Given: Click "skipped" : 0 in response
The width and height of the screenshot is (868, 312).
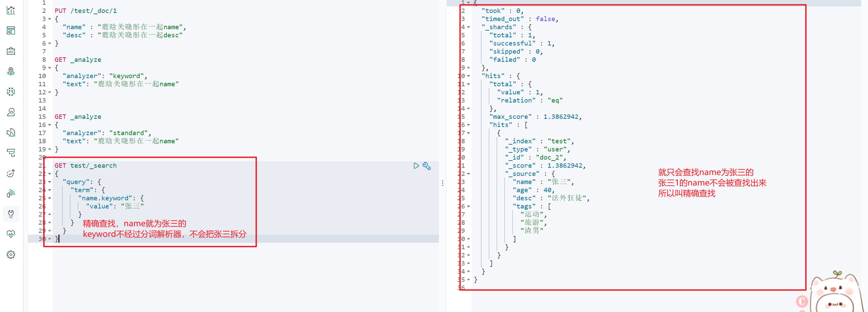Looking at the screenshot, I should (x=516, y=52).
